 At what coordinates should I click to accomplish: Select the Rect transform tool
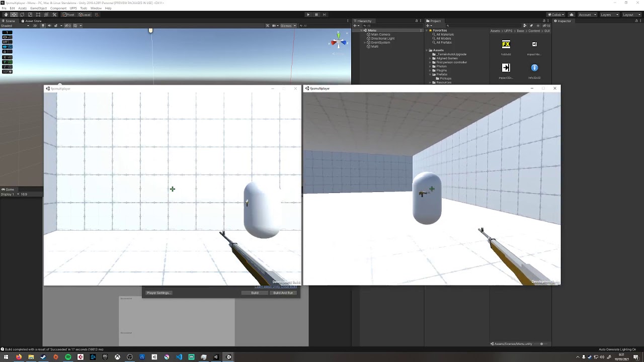38,15
